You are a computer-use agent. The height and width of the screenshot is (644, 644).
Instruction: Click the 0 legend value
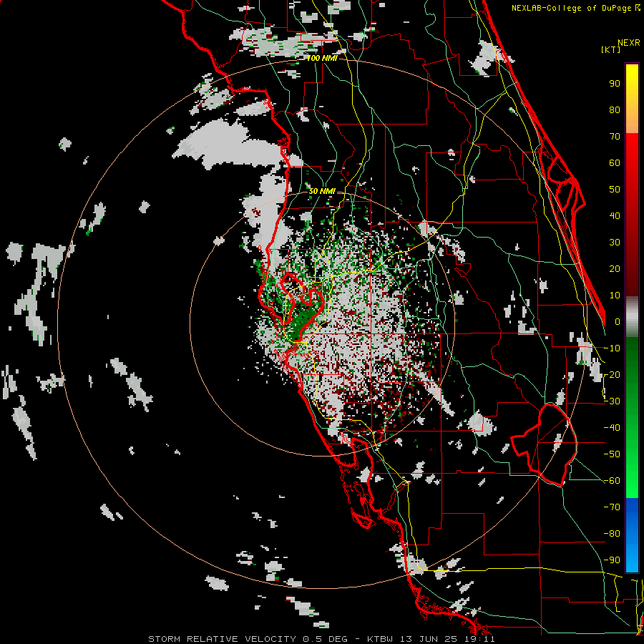618,322
